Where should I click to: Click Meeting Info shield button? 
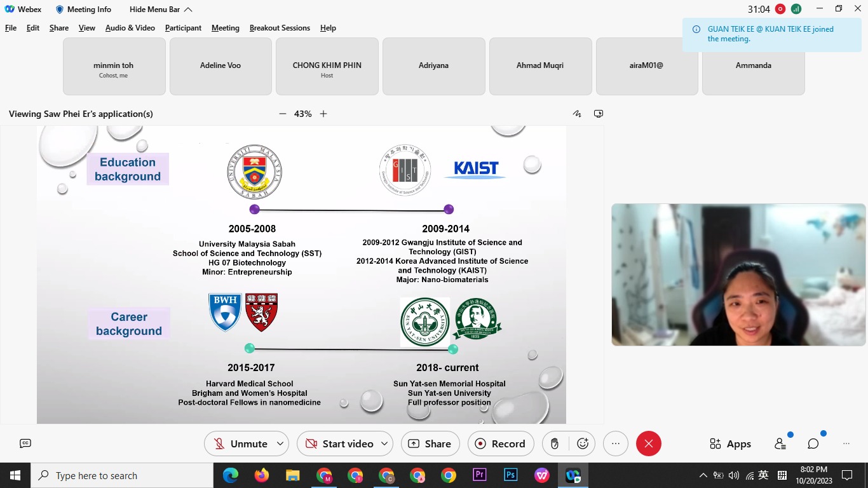[83, 9]
